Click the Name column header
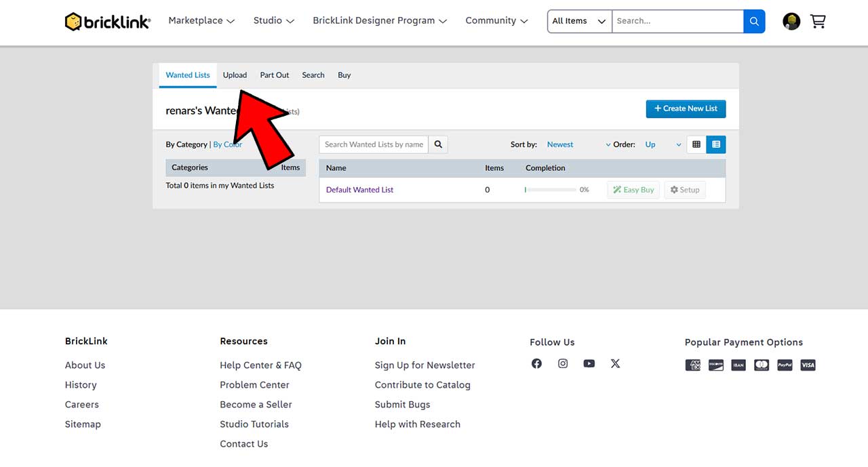Image resolution: width=868 pixels, height=467 pixels. 336,168
